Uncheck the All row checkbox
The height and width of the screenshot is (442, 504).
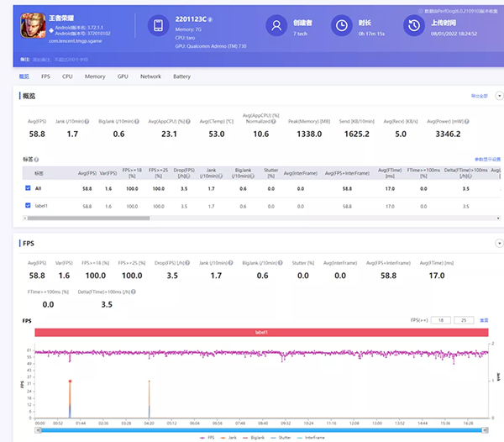point(29,189)
